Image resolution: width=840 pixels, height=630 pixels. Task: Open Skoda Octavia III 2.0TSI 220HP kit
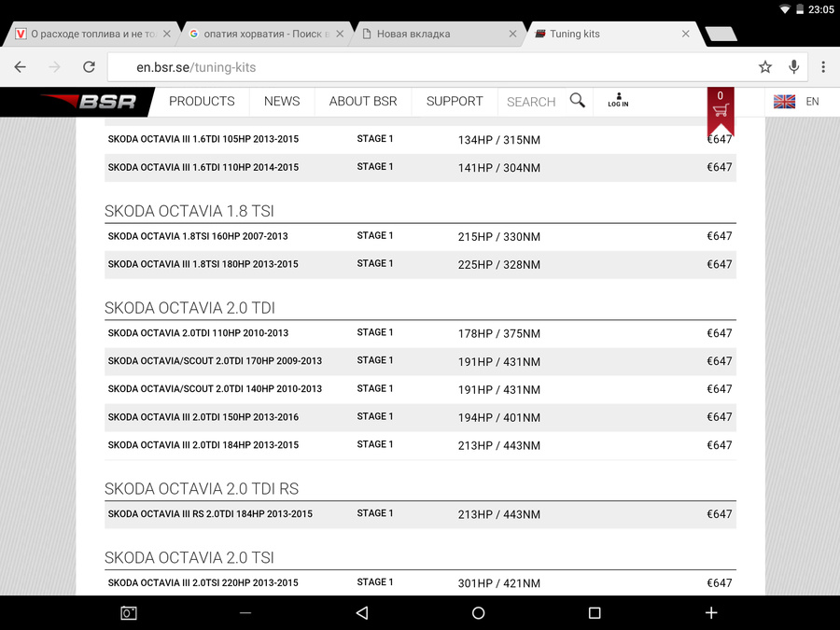tap(203, 582)
